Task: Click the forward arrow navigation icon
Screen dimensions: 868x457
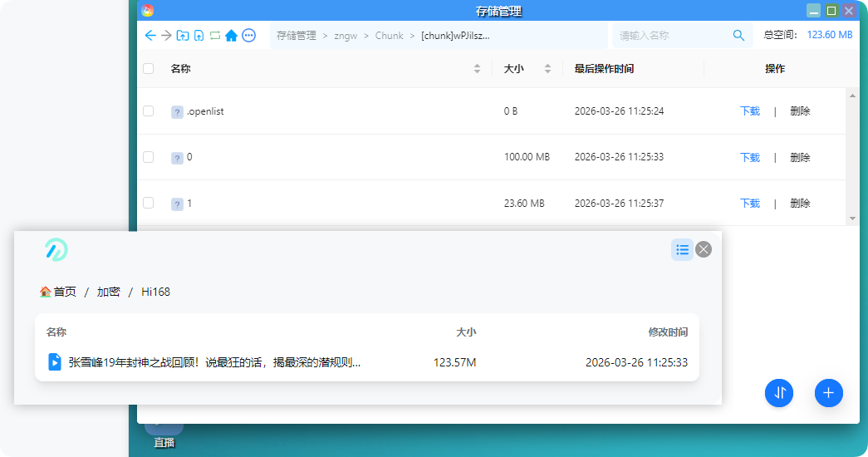Action: [x=166, y=36]
